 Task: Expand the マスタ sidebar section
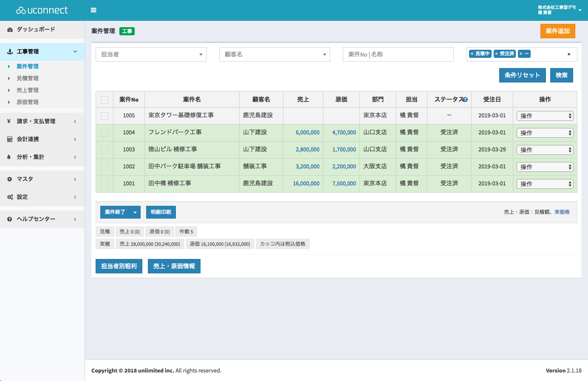(75, 179)
